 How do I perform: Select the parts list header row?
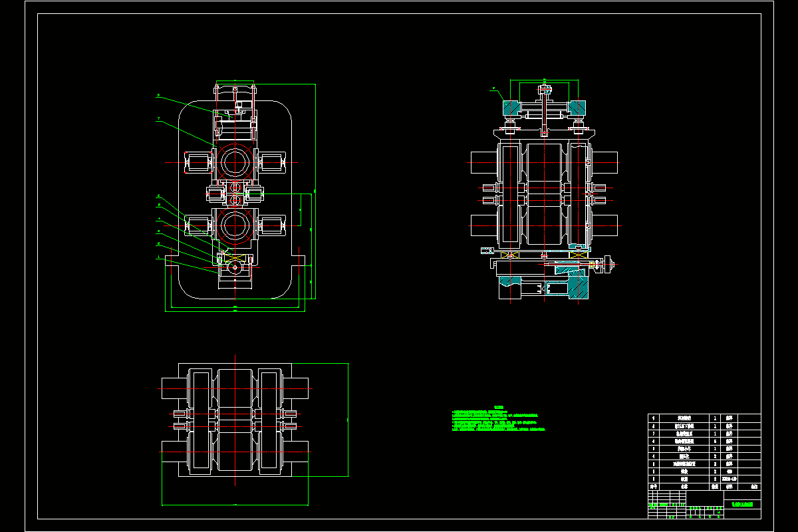pos(704,487)
